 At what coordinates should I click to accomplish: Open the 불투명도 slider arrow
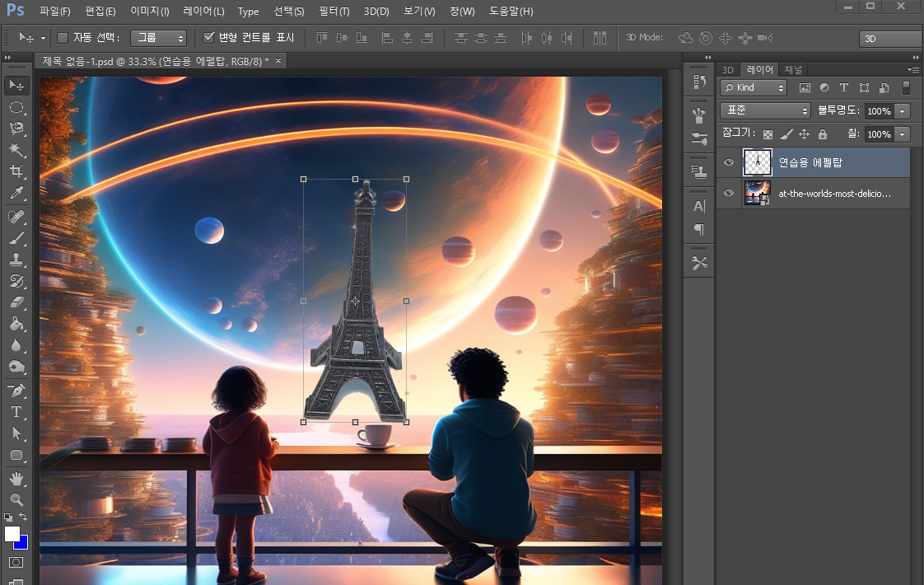[x=903, y=111]
